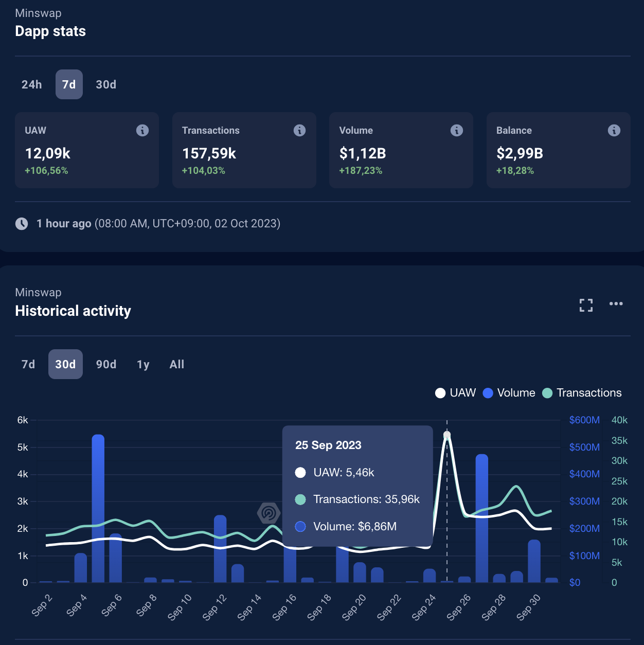Image resolution: width=644 pixels, height=645 pixels.
Task: Select 7d in Dapp stats
Action: [x=69, y=84]
